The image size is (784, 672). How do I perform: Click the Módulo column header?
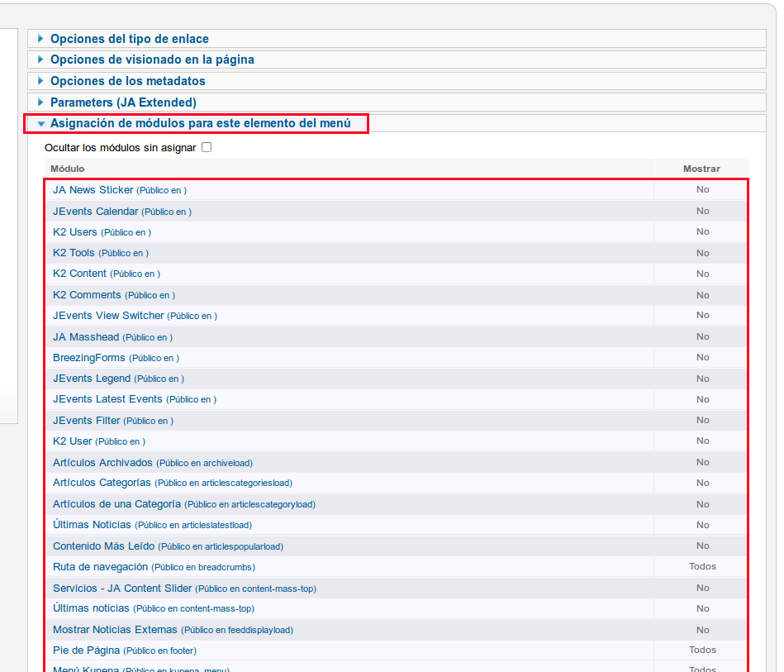[68, 169]
